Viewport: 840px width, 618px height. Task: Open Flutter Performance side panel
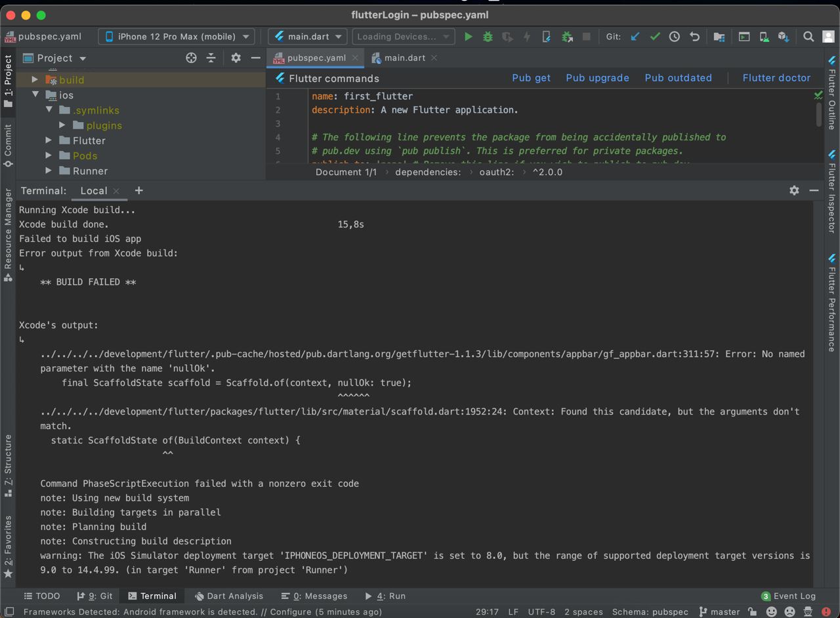(831, 302)
